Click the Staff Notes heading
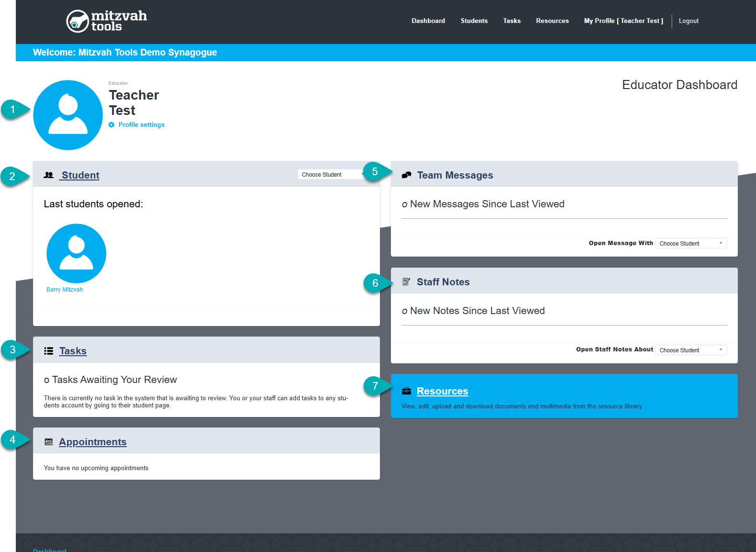The width and height of the screenshot is (756, 552). 443,282
